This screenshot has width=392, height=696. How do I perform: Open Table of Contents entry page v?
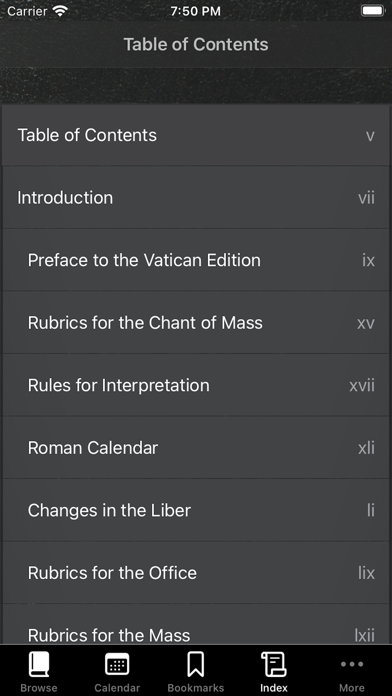pos(196,135)
